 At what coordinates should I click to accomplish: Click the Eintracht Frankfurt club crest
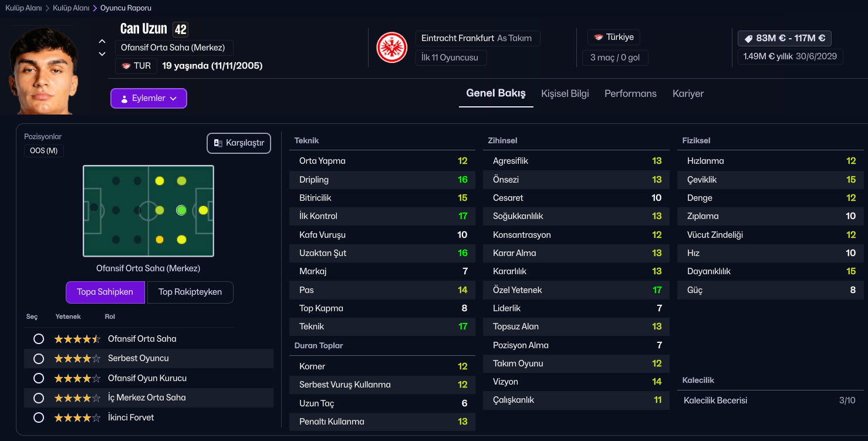pos(391,48)
